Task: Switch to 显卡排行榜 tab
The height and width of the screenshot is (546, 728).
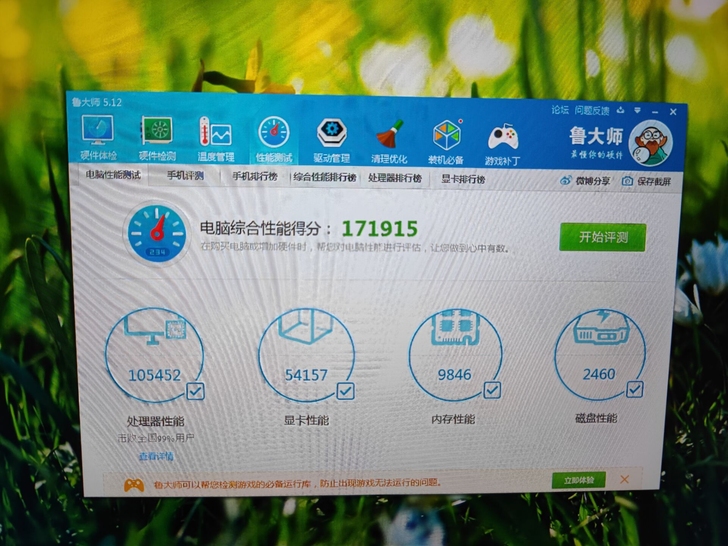Action: (x=463, y=179)
